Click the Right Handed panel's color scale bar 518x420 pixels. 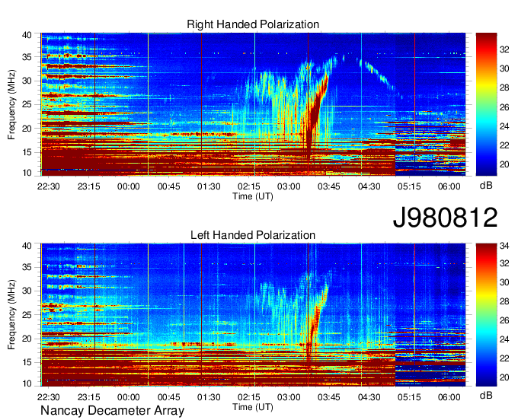486,104
